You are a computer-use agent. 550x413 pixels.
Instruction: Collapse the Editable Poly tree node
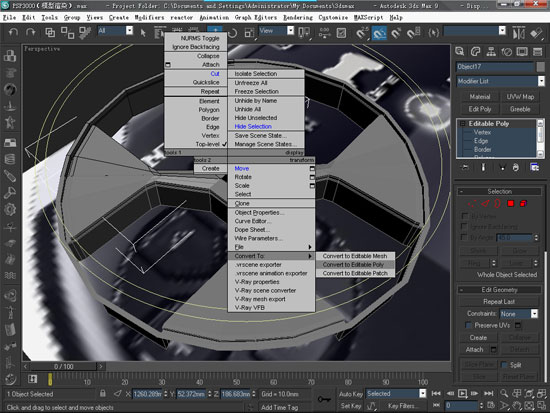[462, 124]
